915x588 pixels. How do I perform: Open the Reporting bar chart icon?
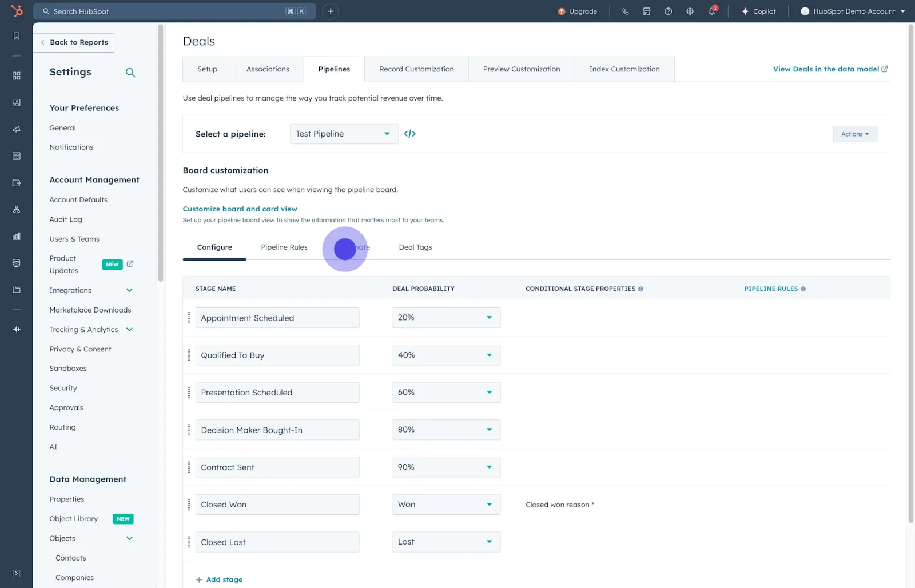(x=17, y=236)
